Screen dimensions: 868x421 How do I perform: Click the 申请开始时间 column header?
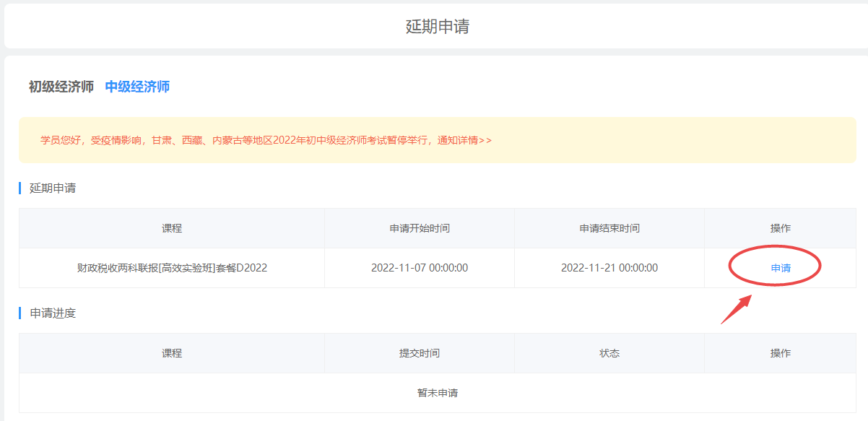tap(419, 227)
